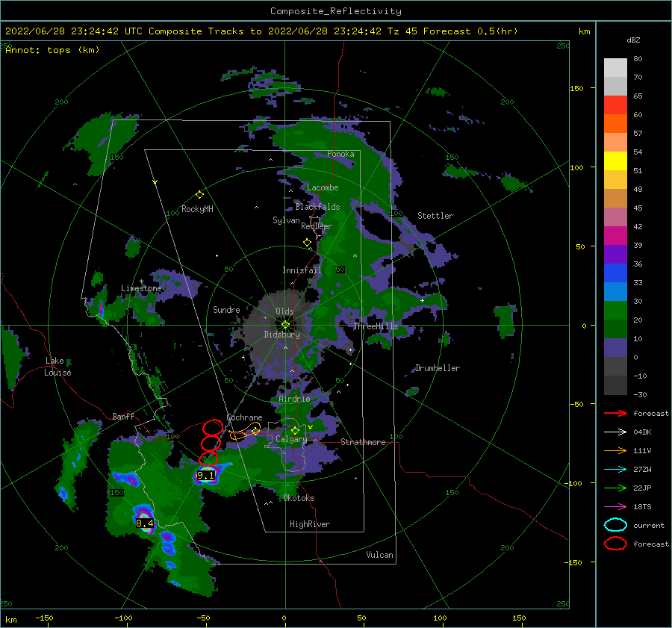
Task: Click the cyan current ellipse legend symbol
Action: 615,525
